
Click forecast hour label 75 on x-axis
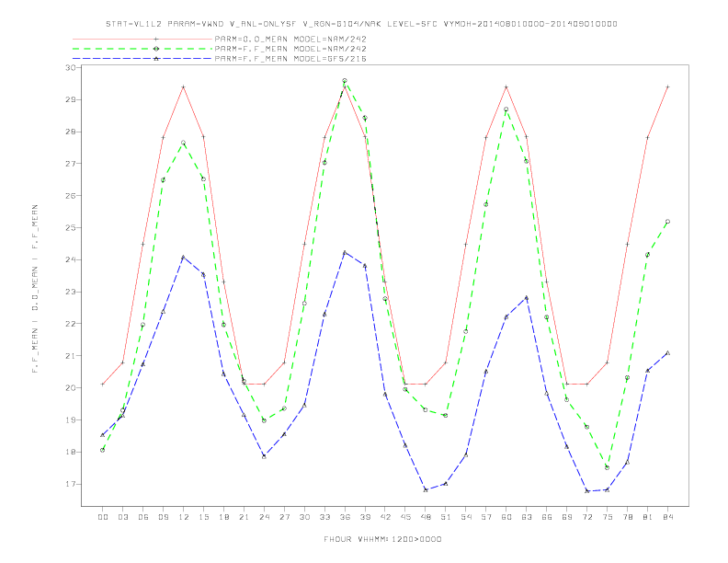pyautogui.click(x=608, y=517)
